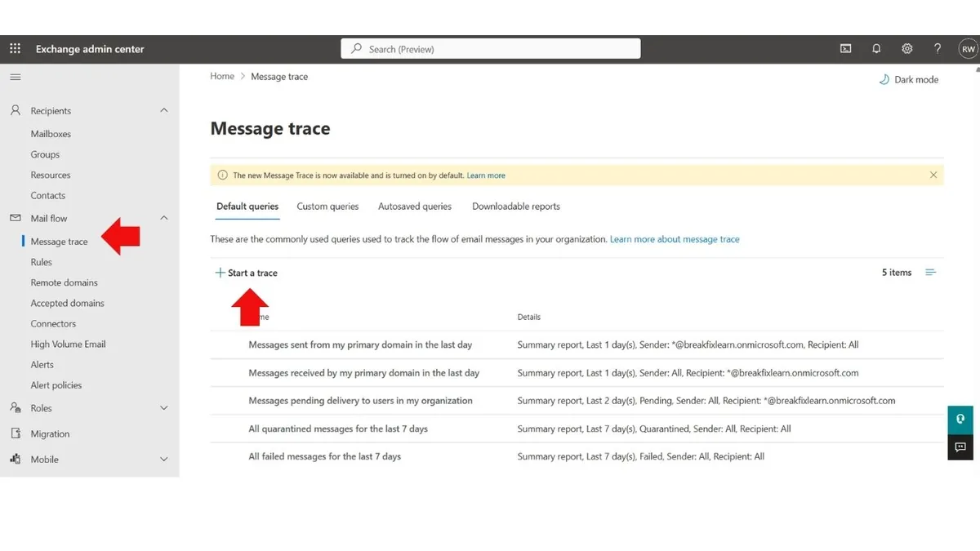The height and width of the screenshot is (551, 980).
Task: Open All quarantined messages for last 7 days
Action: (338, 429)
